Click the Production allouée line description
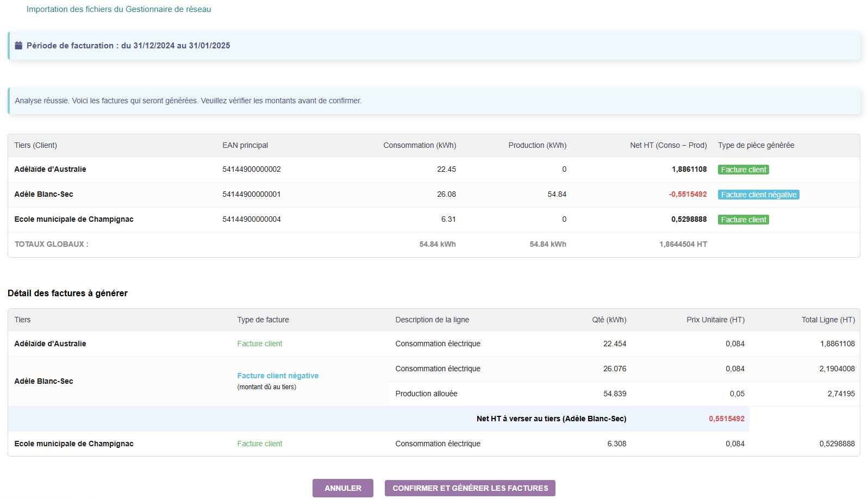The height and width of the screenshot is (499, 868). pyautogui.click(x=427, y=394)
